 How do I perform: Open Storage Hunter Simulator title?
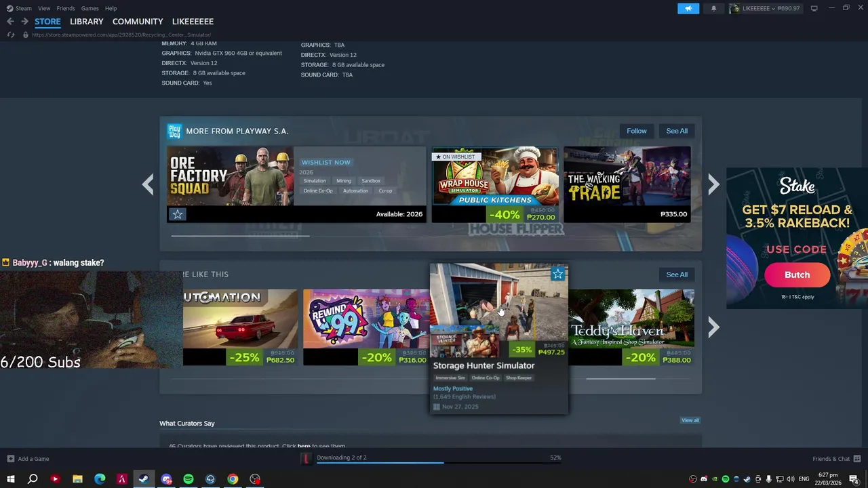point(484,365)
